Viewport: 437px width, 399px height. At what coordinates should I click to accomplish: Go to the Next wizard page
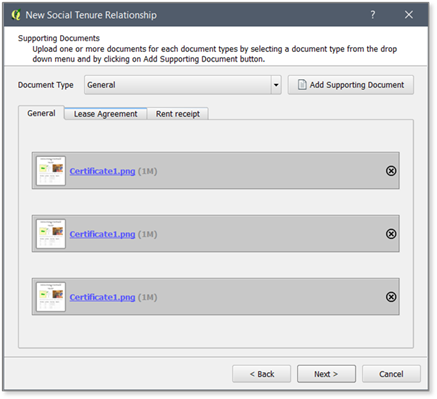tap(326, 374)
